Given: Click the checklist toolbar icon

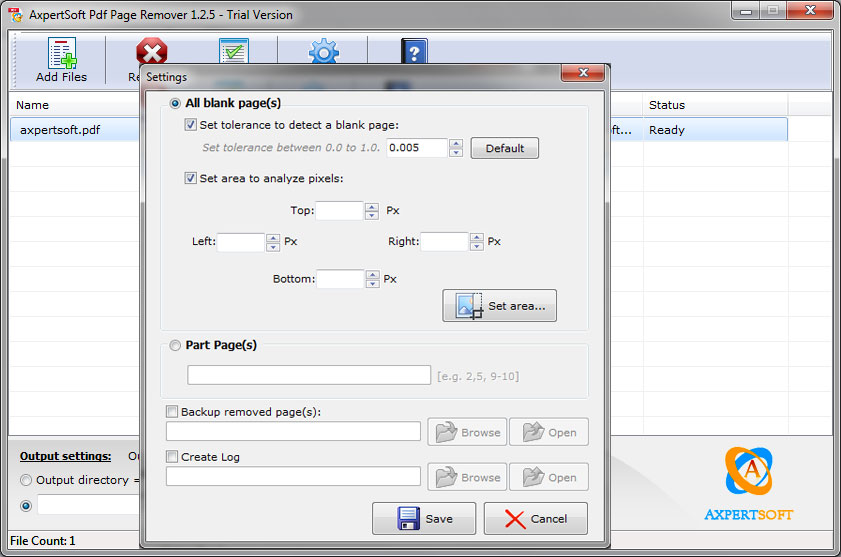Looking at the screenshot, I should pos(234,52).
